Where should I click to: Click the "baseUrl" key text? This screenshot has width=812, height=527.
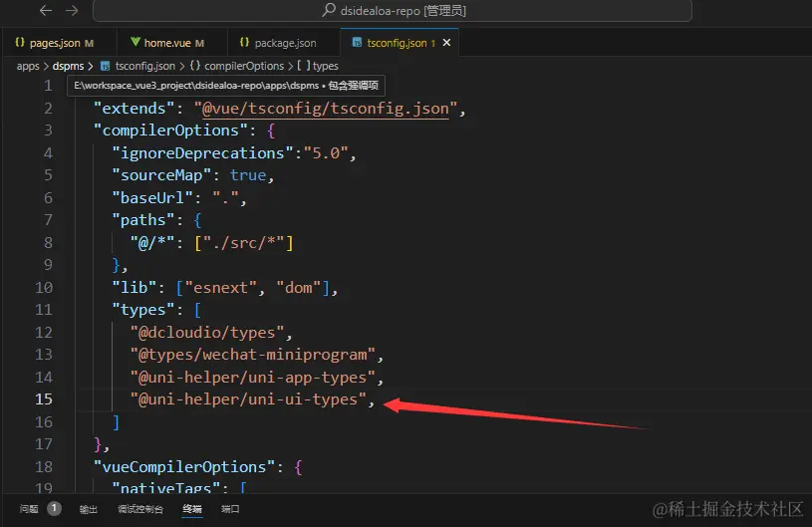[x=152, y=198]
